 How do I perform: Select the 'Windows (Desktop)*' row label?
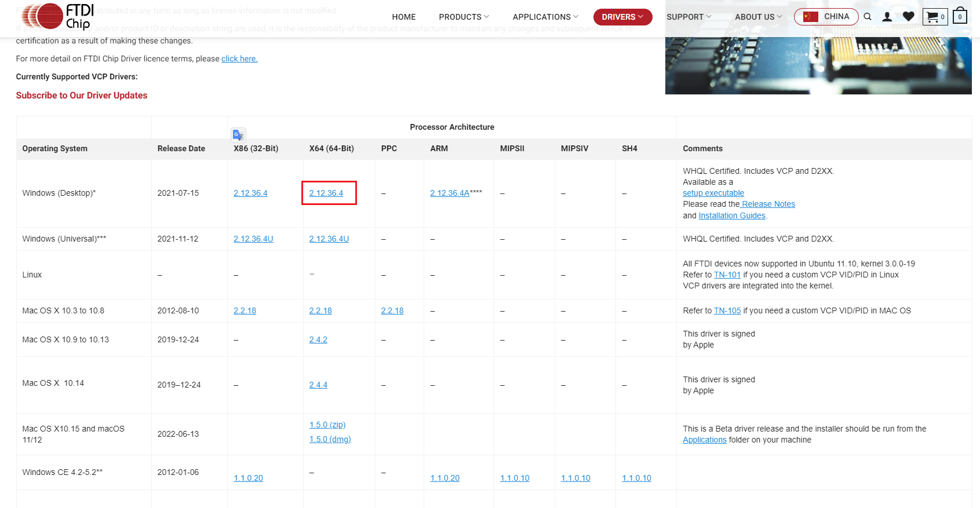[59, 193]
